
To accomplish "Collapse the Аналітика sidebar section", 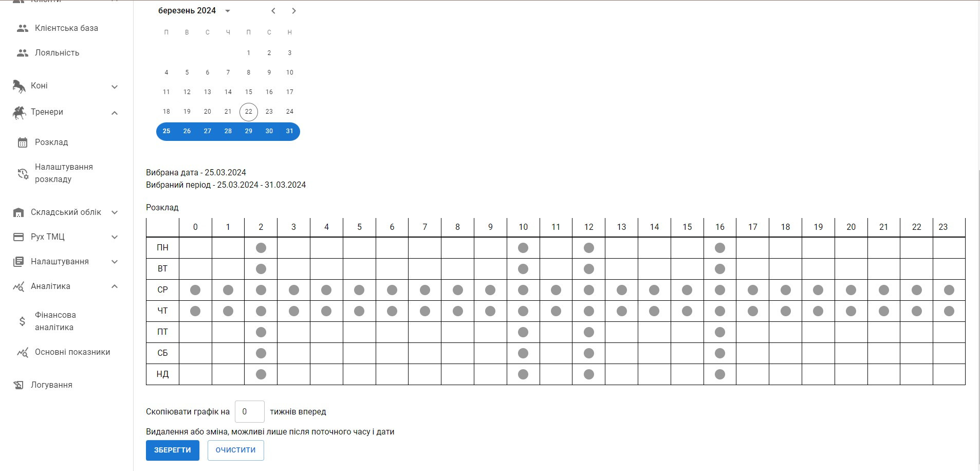I will coord(115,286).
